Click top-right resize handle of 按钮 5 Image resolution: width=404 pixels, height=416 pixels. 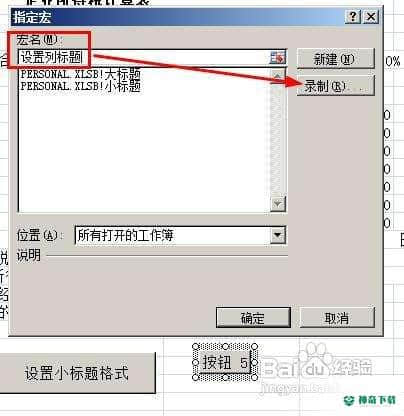point(255,347)
